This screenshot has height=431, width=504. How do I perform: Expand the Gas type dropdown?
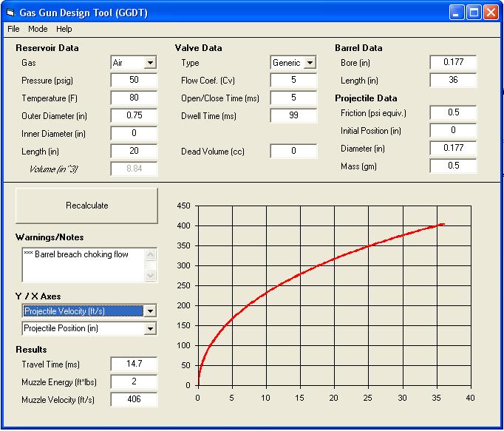click(x=150, y=63)
